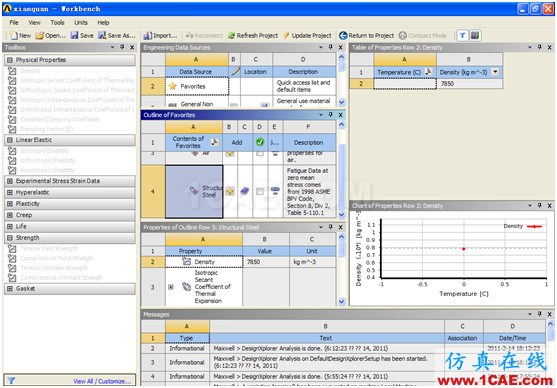This screenshot has width=557, height=388.
Task: Open the Density (kg m^-3) unit dropdown
Action: 495,72
